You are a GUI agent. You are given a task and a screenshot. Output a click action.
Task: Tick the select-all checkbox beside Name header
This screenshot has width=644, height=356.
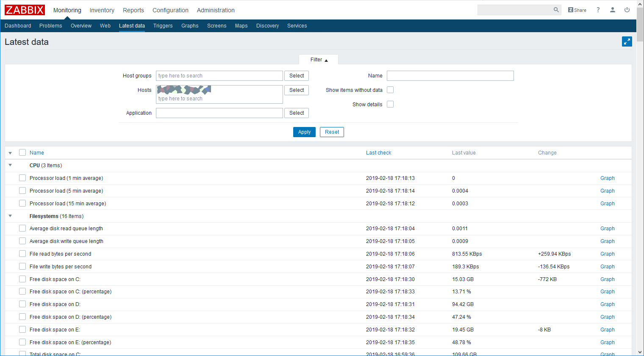coord(22,152)
